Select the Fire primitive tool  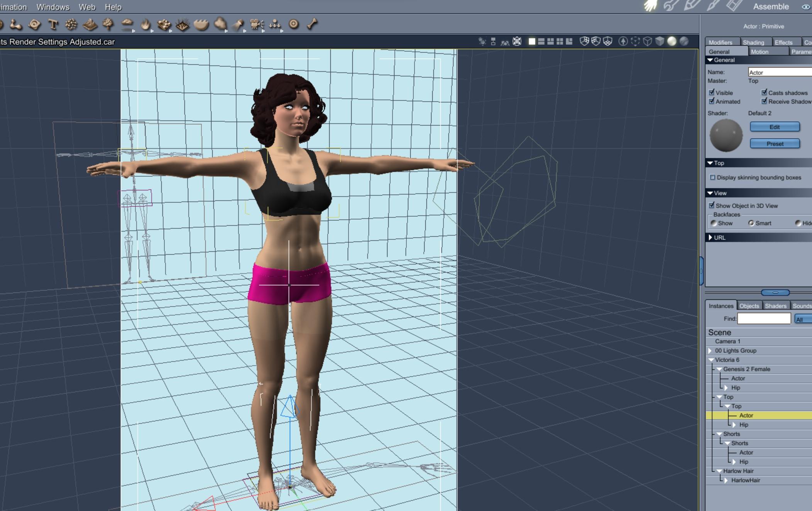(x=145, y=25)
